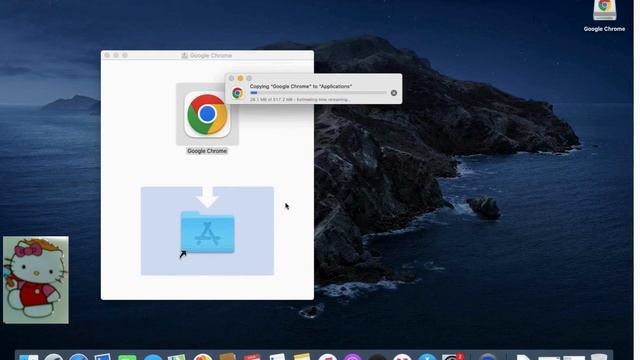The height and width of the screenshot is (360, 640).
Task: Select the Google Chrome disk image on desktop
Action: click(x=604, y=10)
